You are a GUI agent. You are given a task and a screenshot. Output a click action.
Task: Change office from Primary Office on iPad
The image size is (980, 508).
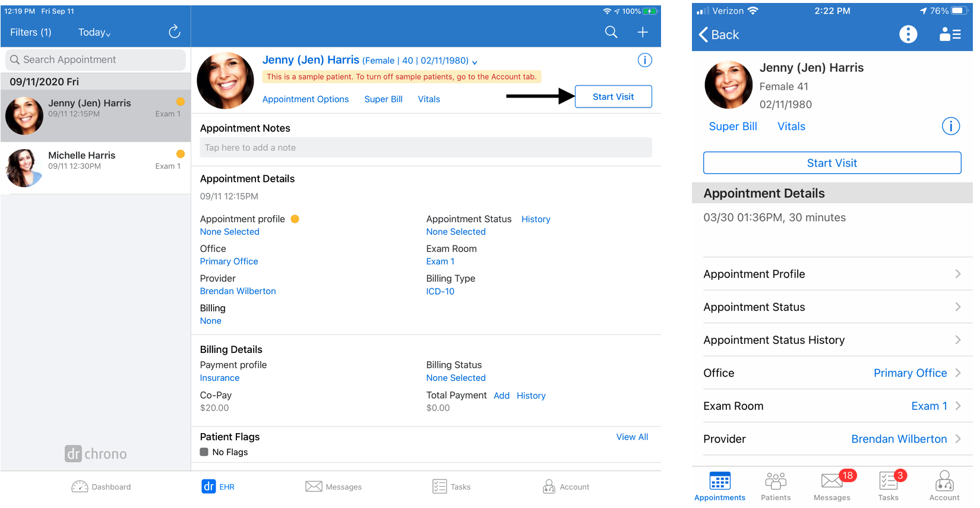pos(229,261)
